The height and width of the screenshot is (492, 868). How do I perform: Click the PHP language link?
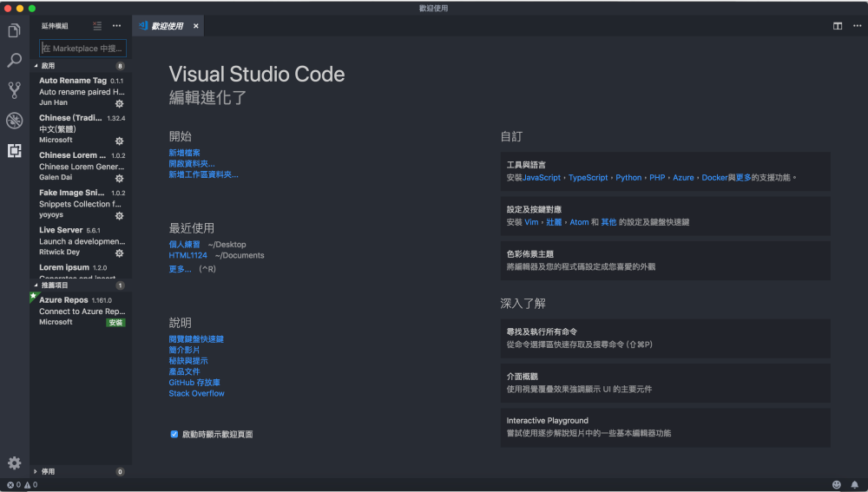(x=657, y=178)
